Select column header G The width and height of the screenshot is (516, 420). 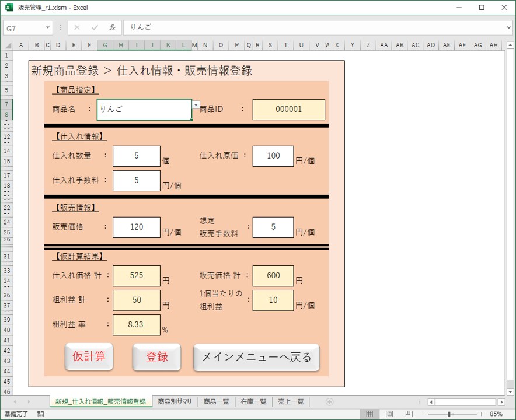tap(105, 45)
